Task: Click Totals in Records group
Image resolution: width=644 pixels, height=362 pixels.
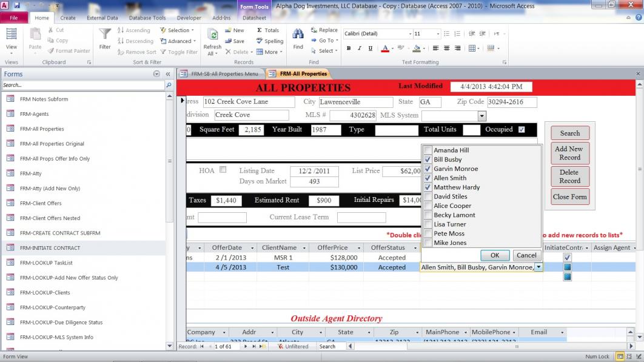Action: click(268, 30)
